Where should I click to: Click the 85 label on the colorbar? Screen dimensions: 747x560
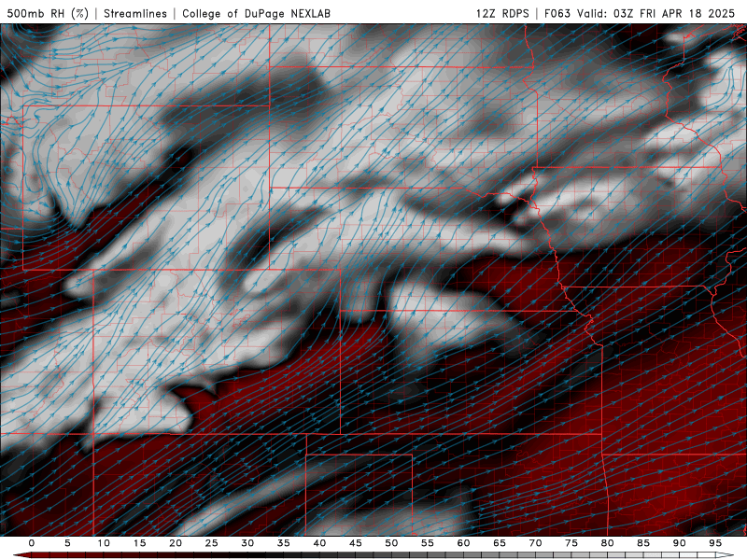643,543
